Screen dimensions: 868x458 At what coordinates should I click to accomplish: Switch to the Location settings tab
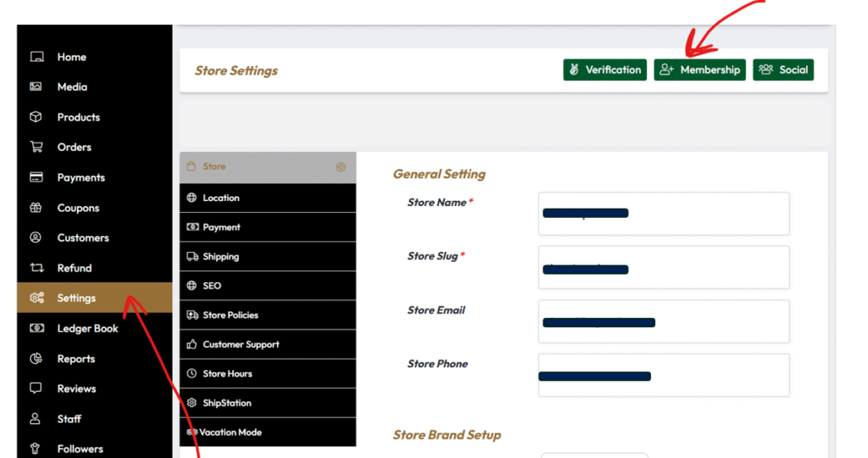click(267, 198)
